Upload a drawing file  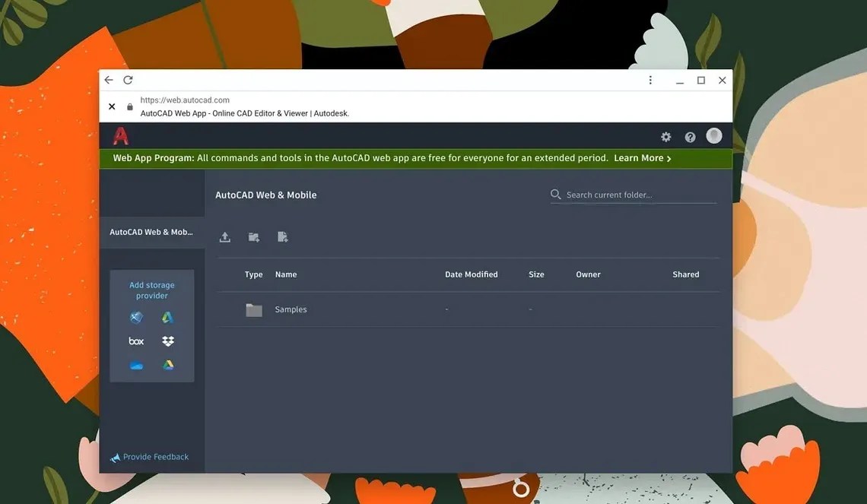pos(224,236)
